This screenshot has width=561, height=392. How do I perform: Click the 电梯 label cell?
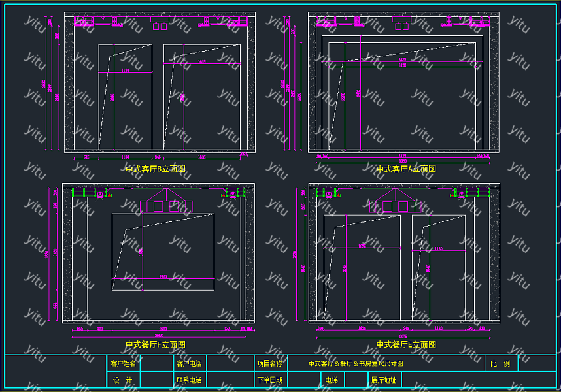[x=331, y=380]
